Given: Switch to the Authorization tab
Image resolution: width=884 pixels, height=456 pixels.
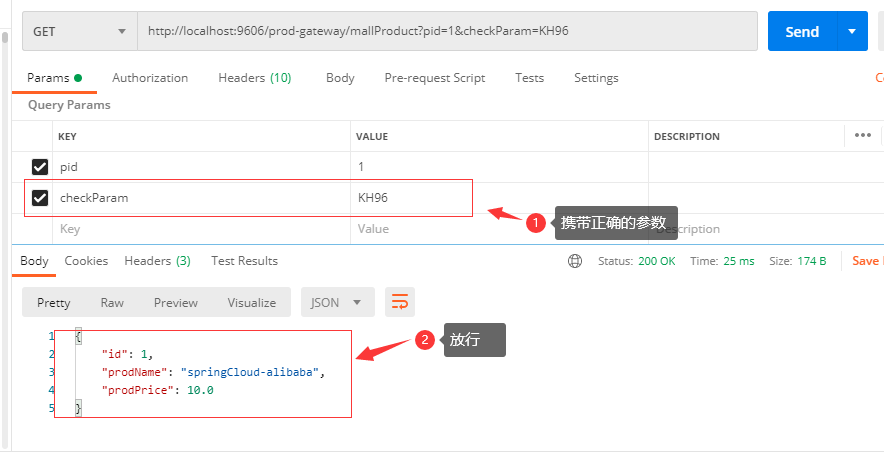Looking at the screenshot, I should point(150,78).
